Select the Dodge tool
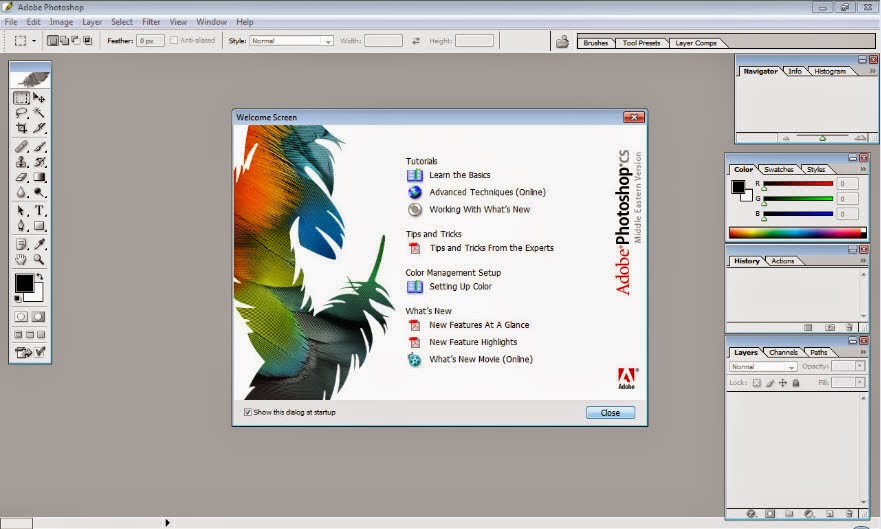The image size is (881, 529). coord(39,192)
